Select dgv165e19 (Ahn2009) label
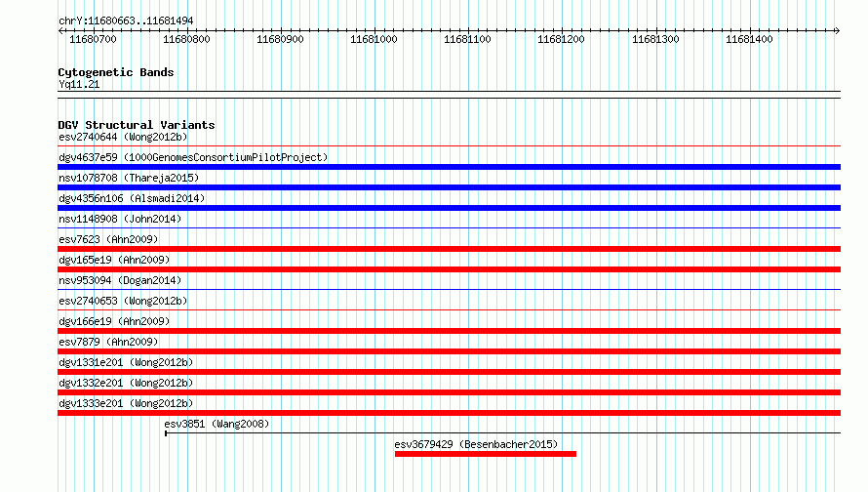 [114, 260]
